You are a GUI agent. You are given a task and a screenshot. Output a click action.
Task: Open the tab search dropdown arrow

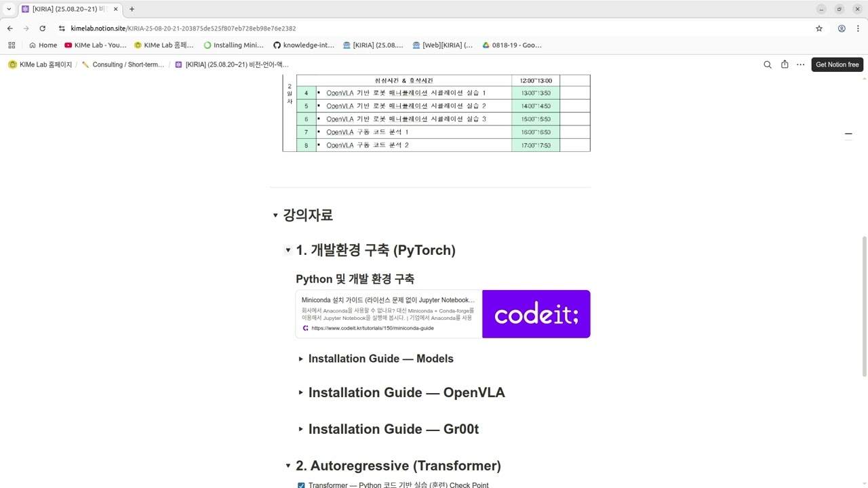pos(9,9)
